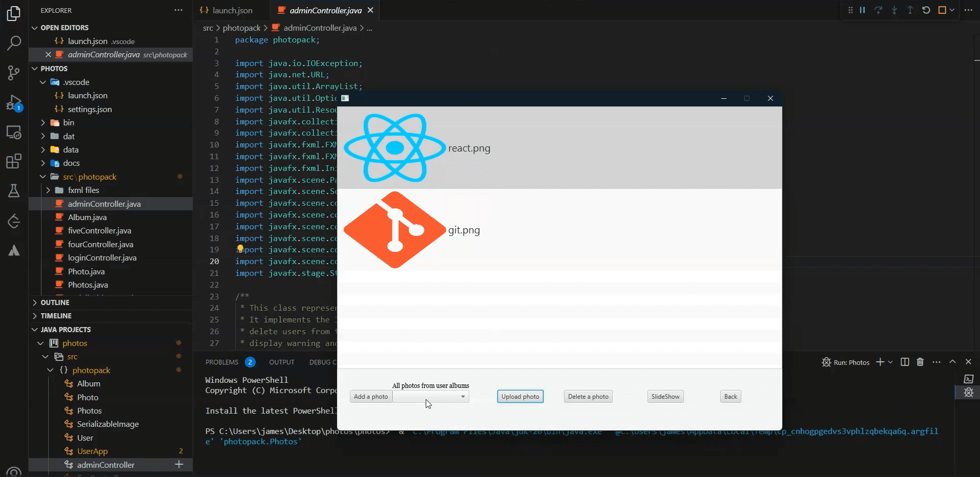Click the SlideShow button
This screenshot has height=477, width=980.
[665, 397]
